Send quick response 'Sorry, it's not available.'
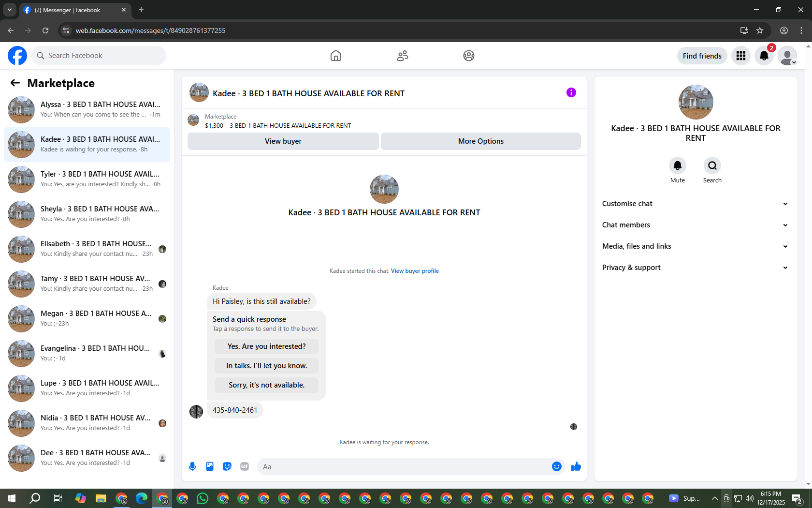 click(x=267, y=385)
